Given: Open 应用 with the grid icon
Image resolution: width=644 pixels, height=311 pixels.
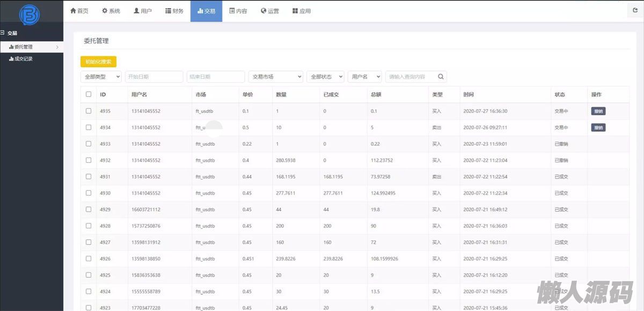Looking at the screenshot, I should 302,11.
